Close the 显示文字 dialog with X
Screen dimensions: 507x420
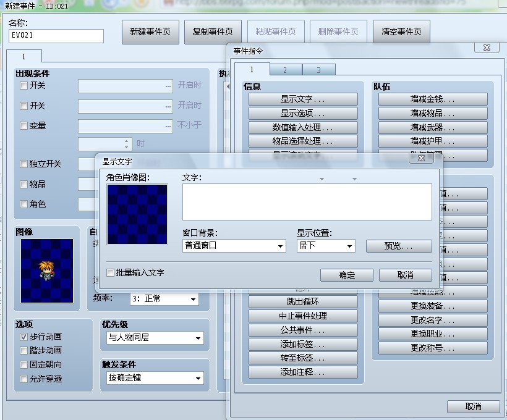coord(421,158)
